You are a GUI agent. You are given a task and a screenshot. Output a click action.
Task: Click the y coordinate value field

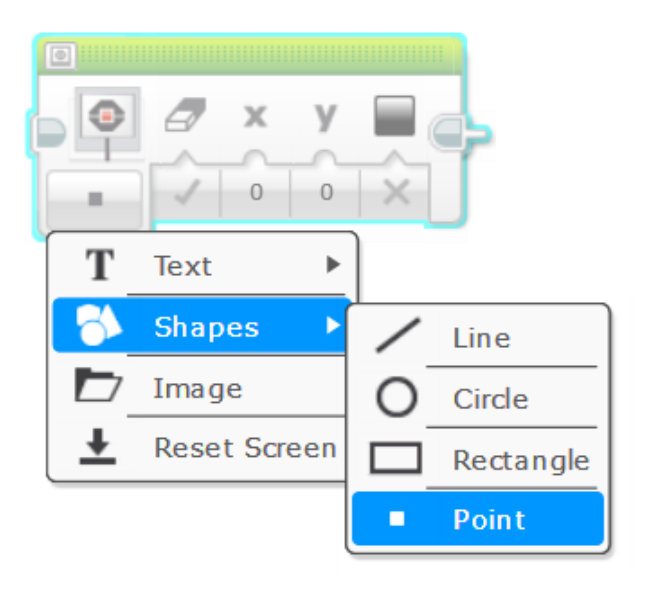tap(325, 191)
